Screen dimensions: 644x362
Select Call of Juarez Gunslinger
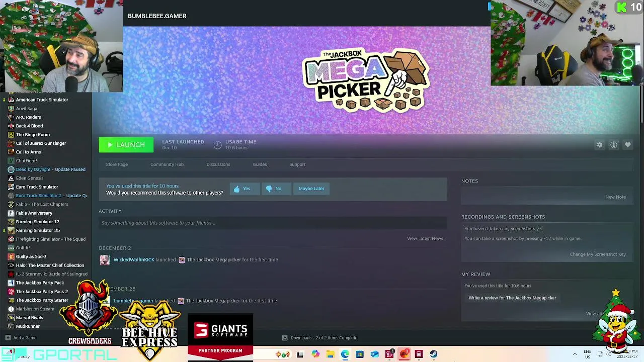click(41, 143)
